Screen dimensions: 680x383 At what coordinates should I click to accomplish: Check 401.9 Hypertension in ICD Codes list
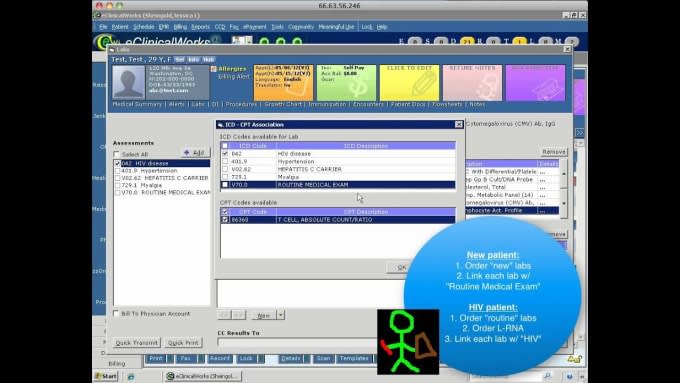pos(225,161)
